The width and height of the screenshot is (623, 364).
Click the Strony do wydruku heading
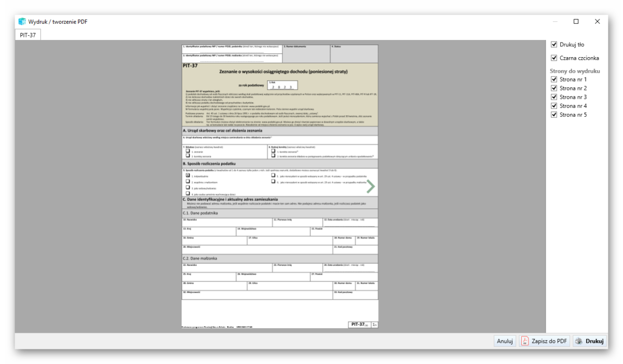tap(575, 71)
